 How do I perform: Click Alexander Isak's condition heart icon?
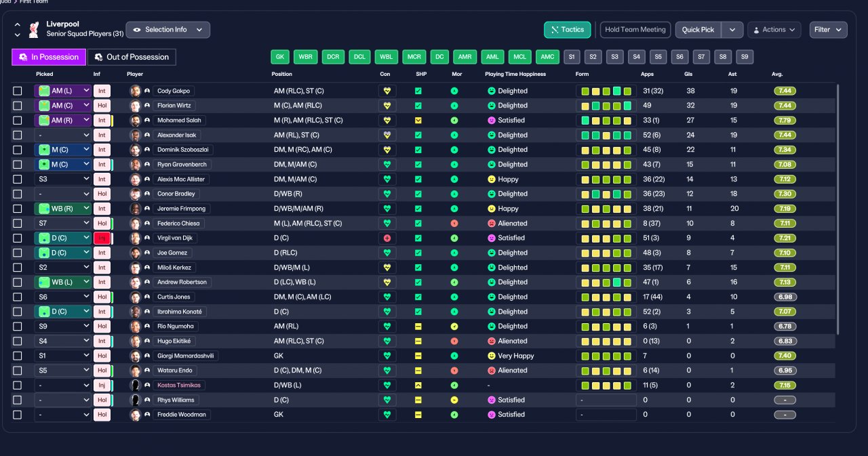(x=387, y=135)
